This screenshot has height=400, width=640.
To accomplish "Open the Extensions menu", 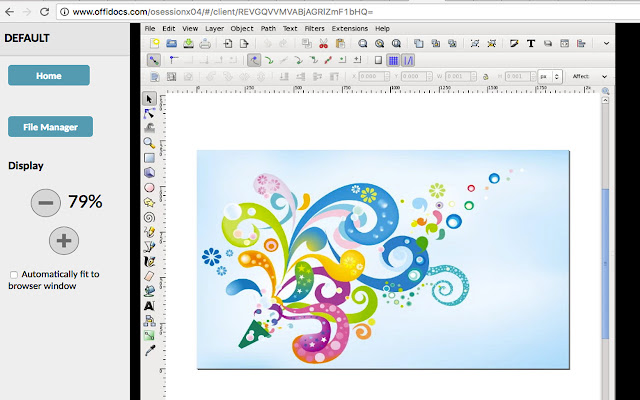I will (350, 29).
